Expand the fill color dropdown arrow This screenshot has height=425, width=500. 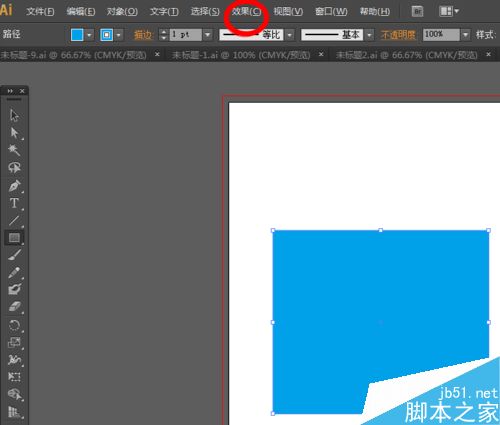click(x=89, y=35)
